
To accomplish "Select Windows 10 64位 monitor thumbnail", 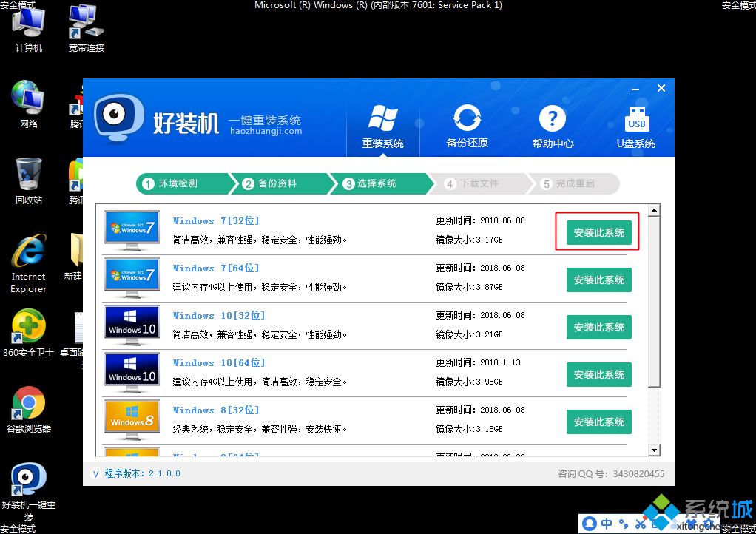I will [x=132, y=373].
